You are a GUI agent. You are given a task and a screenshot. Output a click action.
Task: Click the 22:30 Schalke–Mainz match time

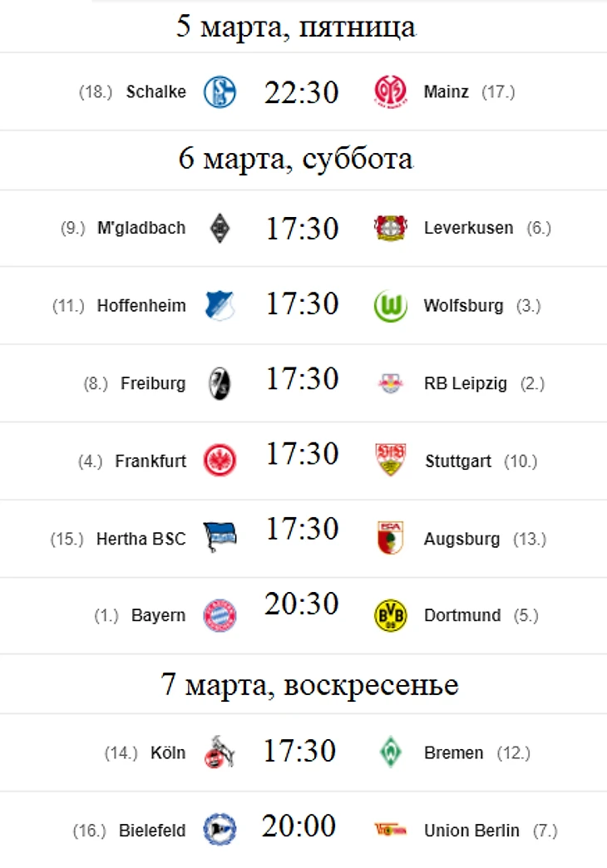(x=301, y=92)
